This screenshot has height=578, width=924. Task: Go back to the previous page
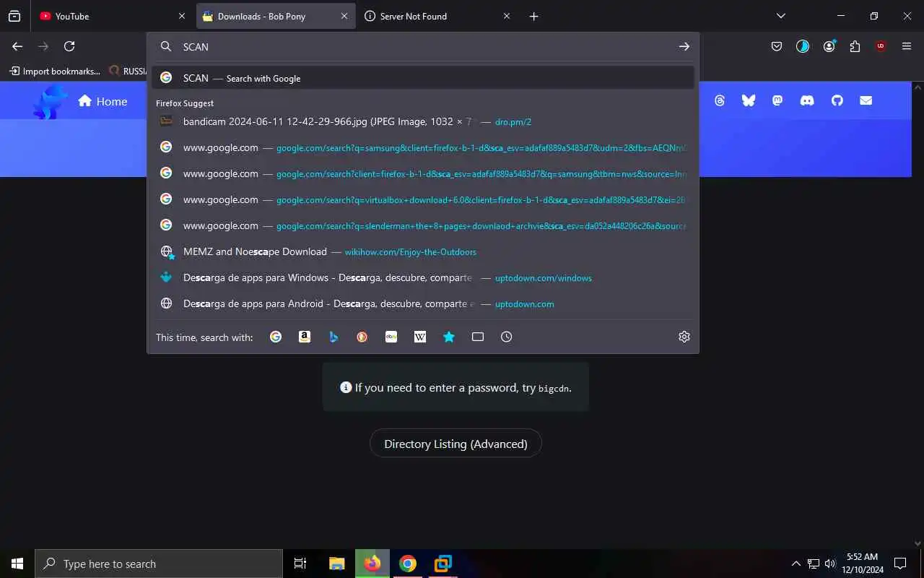pyautogui.click(x=17, y=46)
